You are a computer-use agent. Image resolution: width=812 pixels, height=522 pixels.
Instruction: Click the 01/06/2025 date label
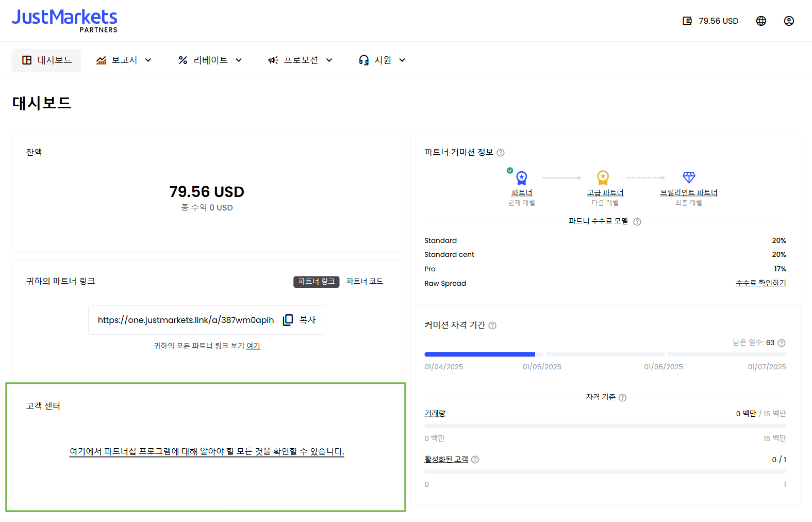coord(663,367)
